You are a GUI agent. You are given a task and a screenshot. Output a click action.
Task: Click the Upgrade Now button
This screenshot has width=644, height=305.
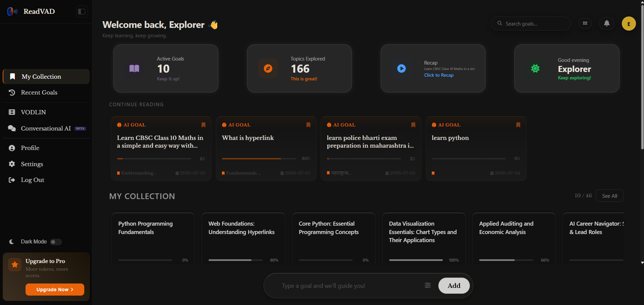pyautogui.click(x=55, y=290)
